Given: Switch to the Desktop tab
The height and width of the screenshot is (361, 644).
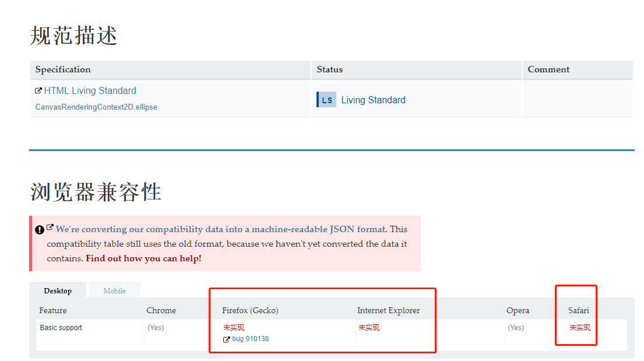Looking at the screenshot, I should point(58,290).
